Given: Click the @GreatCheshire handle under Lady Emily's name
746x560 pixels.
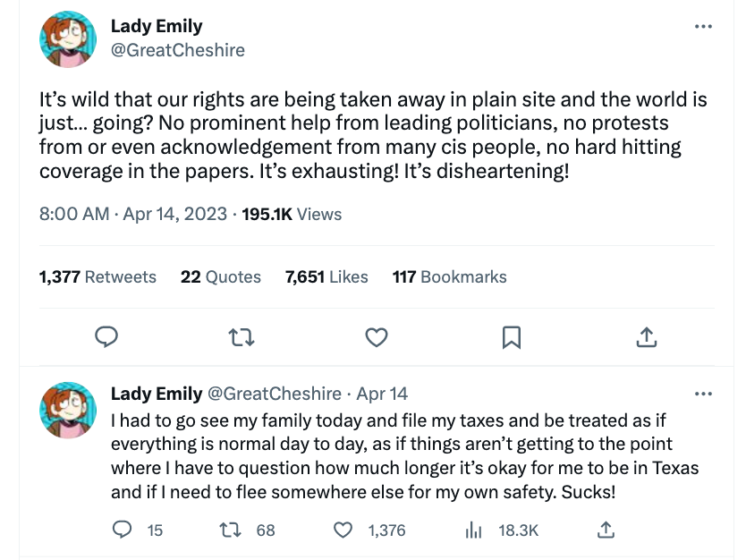Looking at the screenshot, I should point(177,50).
